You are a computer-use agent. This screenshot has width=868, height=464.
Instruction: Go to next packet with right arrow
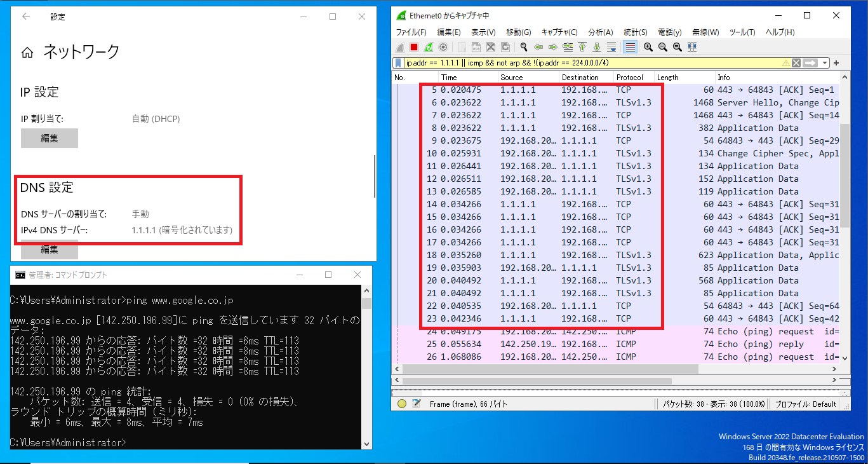pyautogui.click(x=553, y=47)
